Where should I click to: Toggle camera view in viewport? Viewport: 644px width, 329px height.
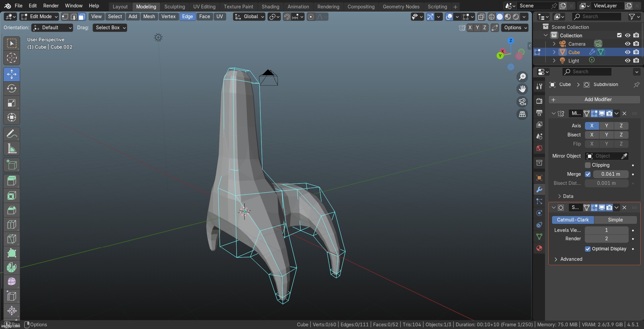point(522,102)
